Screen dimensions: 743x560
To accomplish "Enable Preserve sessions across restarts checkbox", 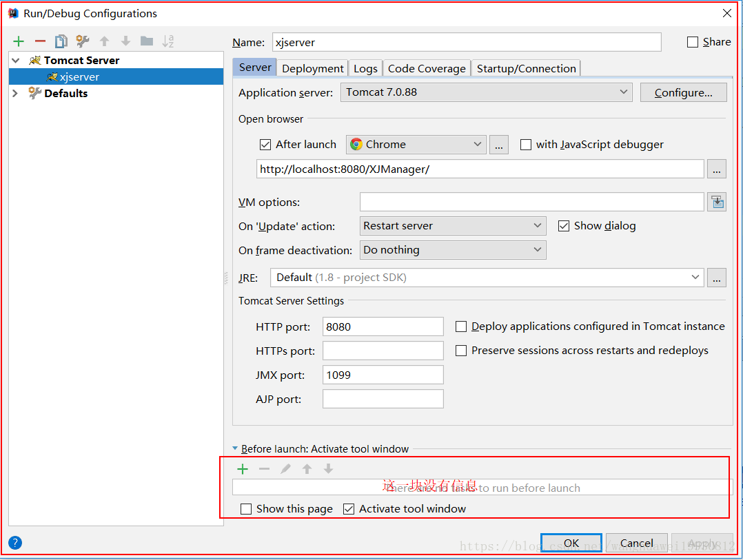I will (x=460, y=351).
